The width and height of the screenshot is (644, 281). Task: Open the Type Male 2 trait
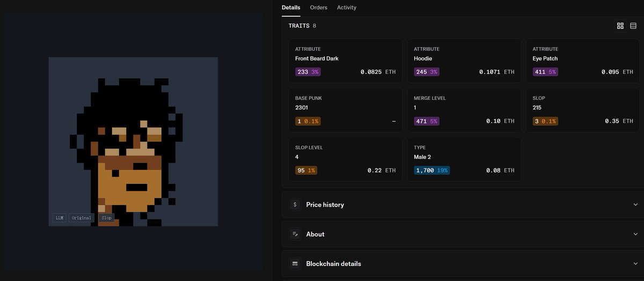tap(464, 159)
